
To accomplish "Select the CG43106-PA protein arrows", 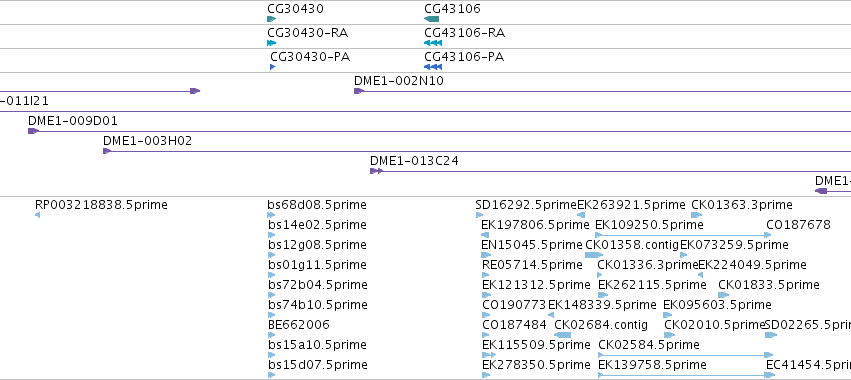I will click(433, 67).
